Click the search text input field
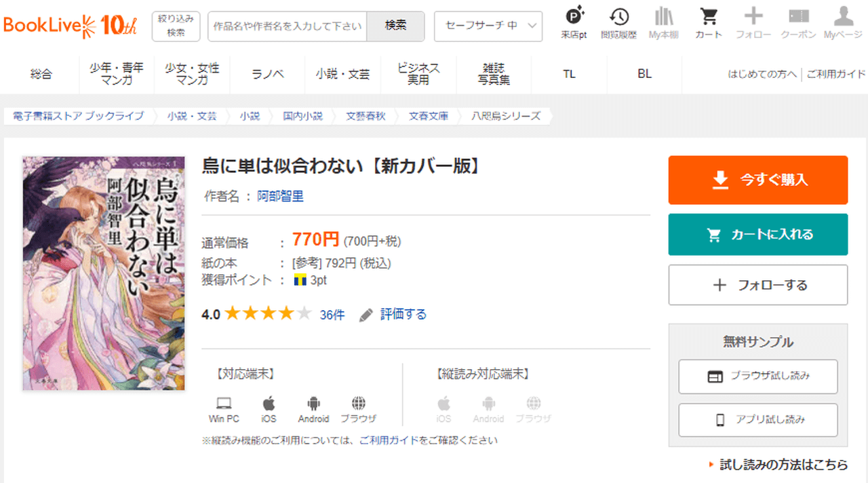 pos(287,26)
